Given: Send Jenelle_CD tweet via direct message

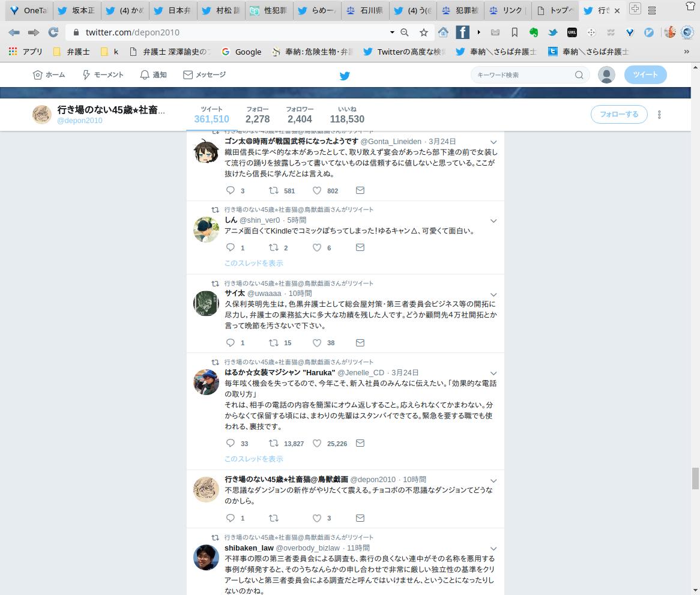Looking at the screenshot, I should coord(360,443).
